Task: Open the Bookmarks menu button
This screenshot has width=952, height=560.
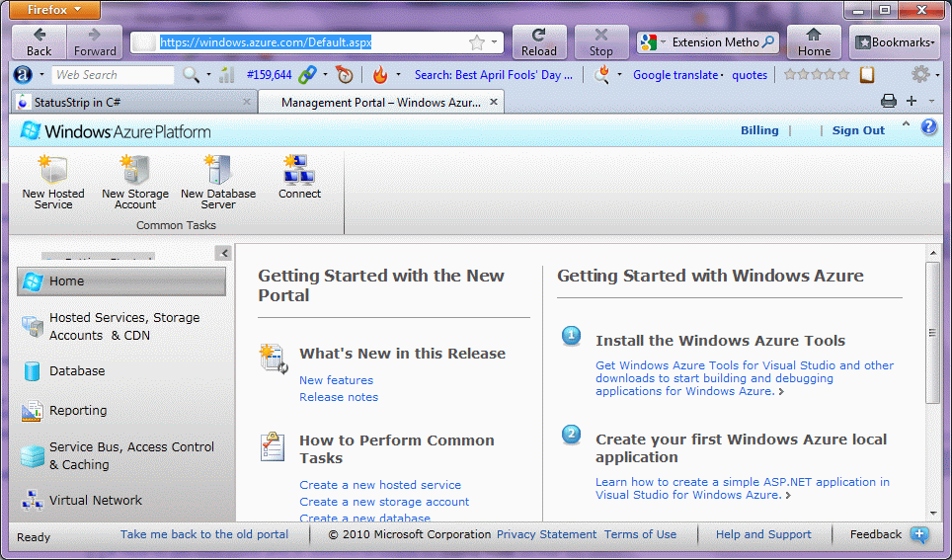Action: point(895,42)
